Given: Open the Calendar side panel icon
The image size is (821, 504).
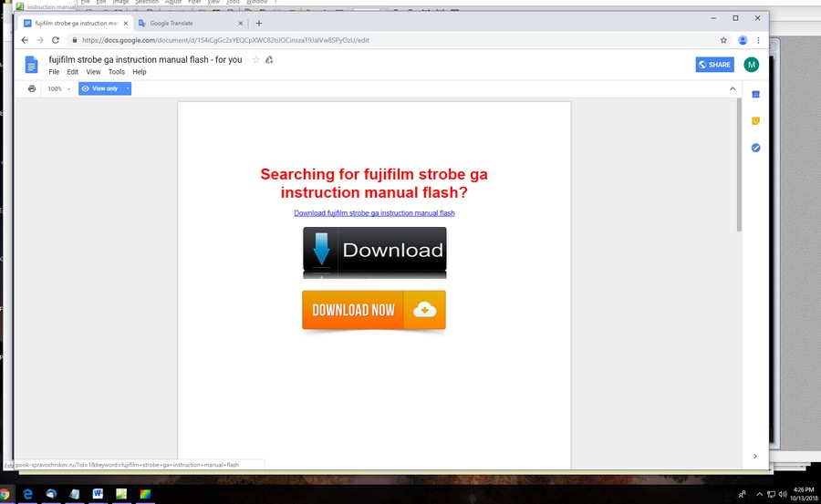Looking at the screenshot, I should (755, 94).
